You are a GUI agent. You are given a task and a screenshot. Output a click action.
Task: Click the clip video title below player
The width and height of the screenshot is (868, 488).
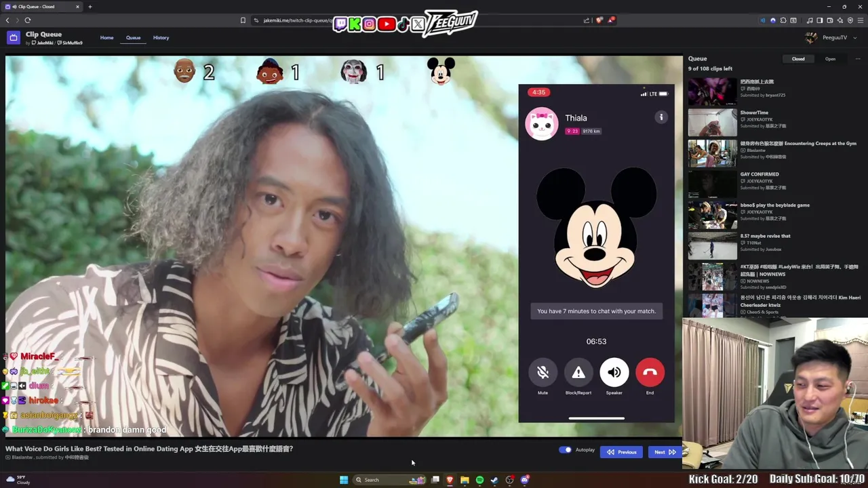pos(149,449)
